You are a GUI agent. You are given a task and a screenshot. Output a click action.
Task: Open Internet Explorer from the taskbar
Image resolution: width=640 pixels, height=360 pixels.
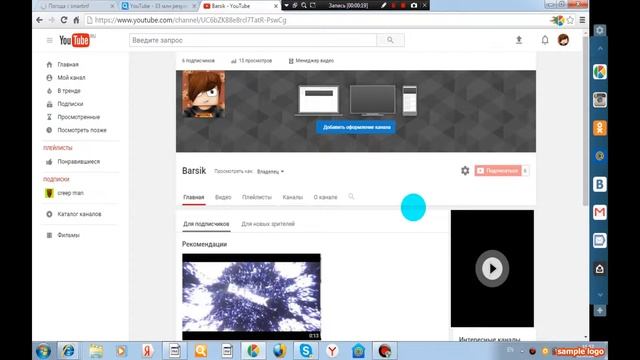(x=68, y=351)
